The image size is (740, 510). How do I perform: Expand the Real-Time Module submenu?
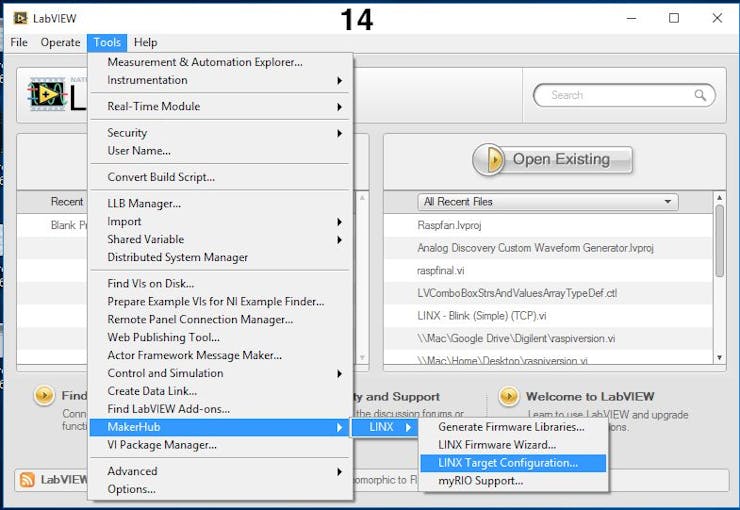pyautogui.click(x=221, y=107)
